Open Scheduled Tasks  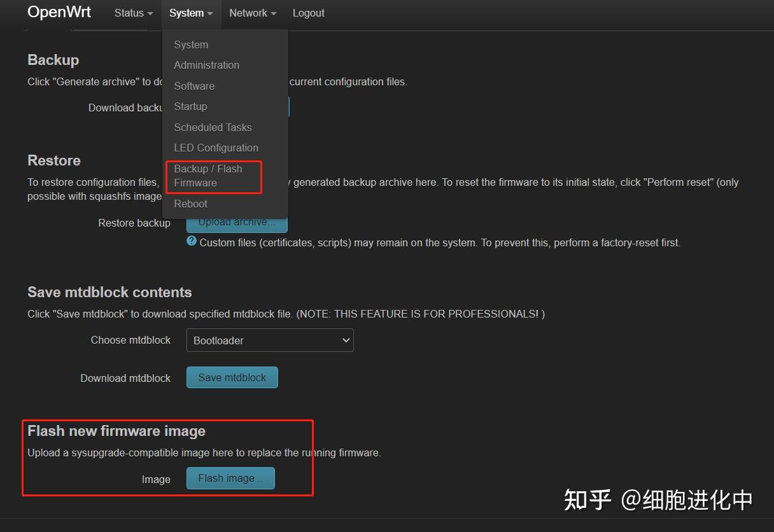213,127
